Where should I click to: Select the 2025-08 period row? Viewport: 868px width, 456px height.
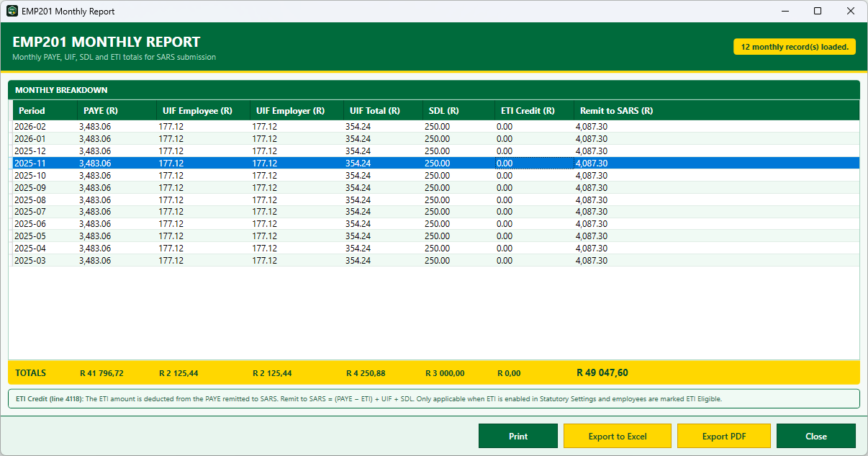point(436,200)
